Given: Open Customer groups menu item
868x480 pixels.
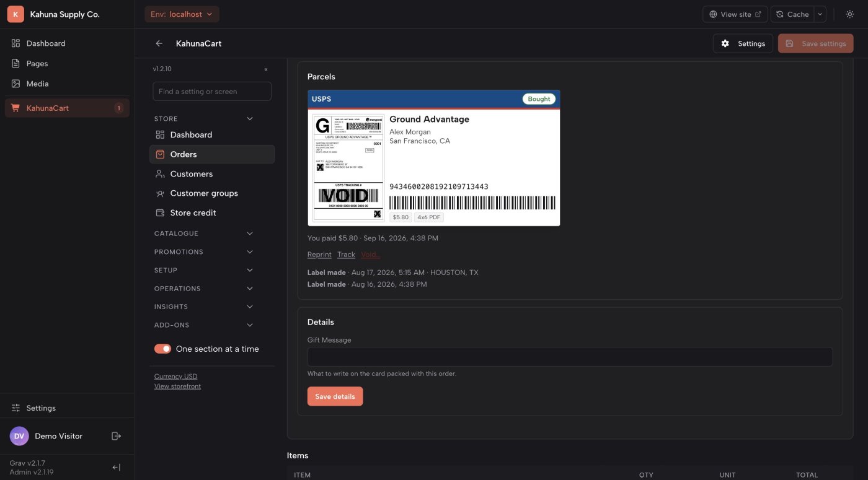Looking at the screenshot, I should tap(212, 193).
